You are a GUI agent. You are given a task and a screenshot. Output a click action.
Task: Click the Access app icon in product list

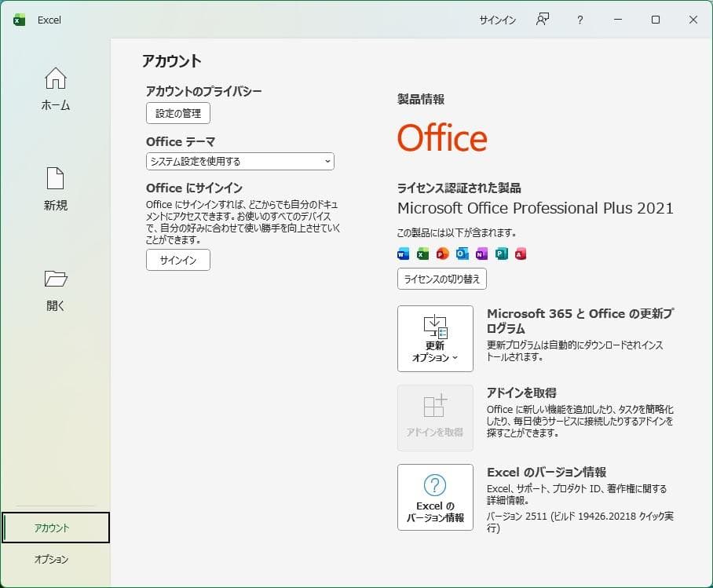coord(521,254)
